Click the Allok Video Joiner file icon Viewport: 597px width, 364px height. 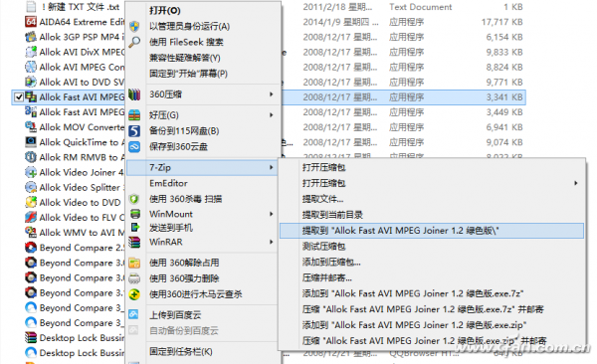point(31,172)
